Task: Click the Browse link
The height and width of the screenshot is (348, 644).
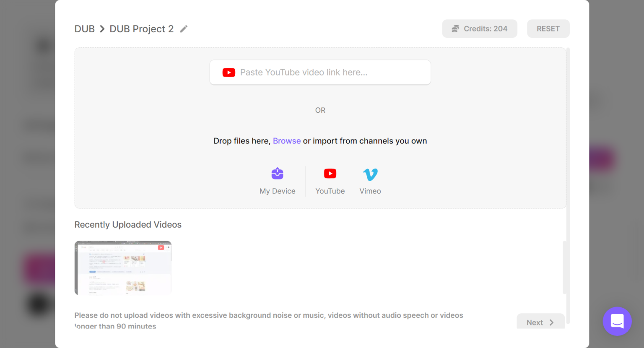Action: click(287, 141)
